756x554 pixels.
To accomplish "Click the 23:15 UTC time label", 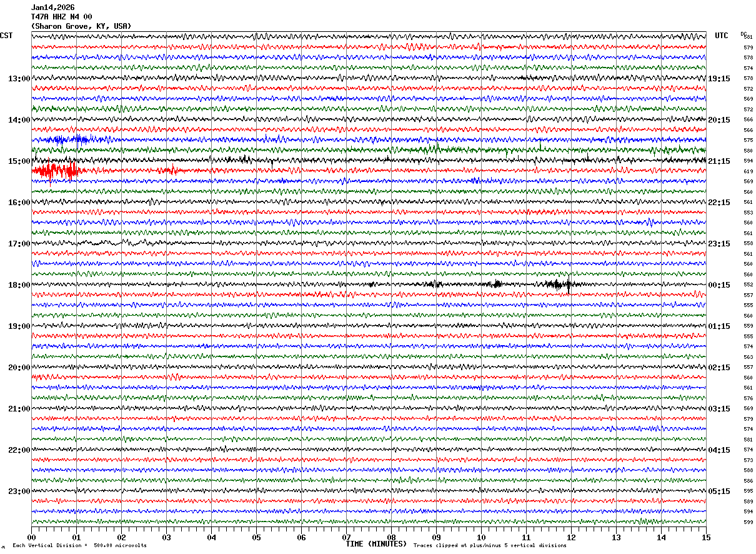I will pyautogui.click(x=719, y=244).
